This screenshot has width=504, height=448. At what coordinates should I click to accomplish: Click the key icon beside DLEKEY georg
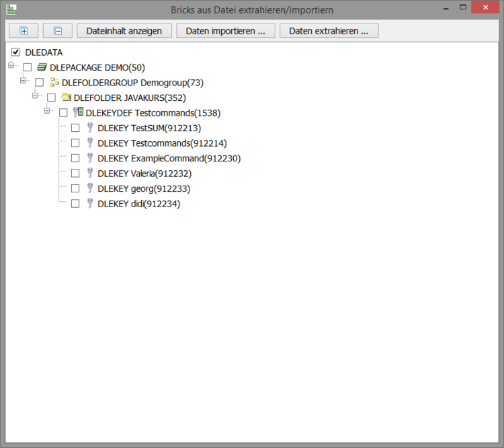point(90,188)
